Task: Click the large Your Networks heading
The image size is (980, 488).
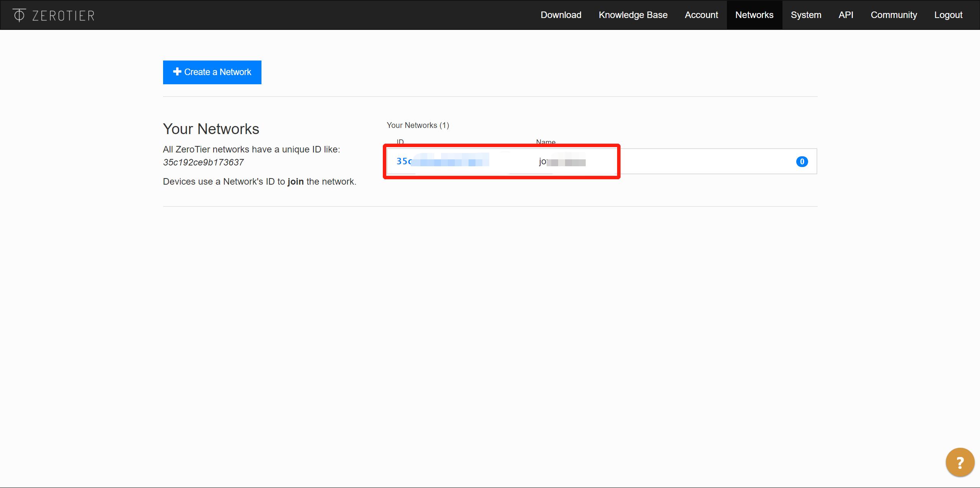Action: pos(211,129)
